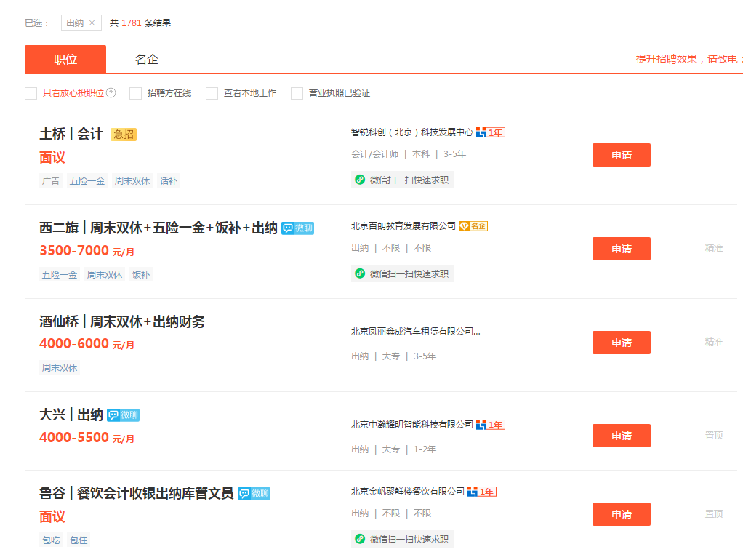
Task: Open company 北京百朗教育发展有限公司
Action: click(x=403, y=226)
